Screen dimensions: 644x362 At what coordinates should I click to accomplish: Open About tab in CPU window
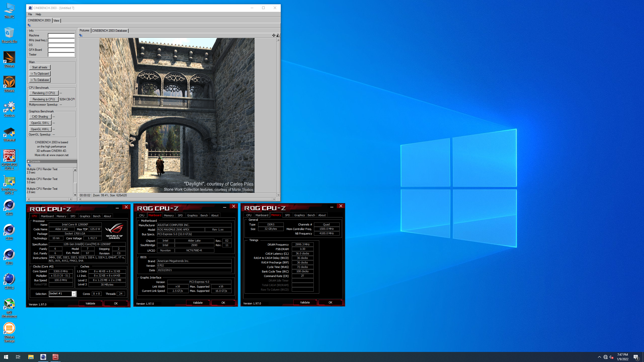point(107,216)
